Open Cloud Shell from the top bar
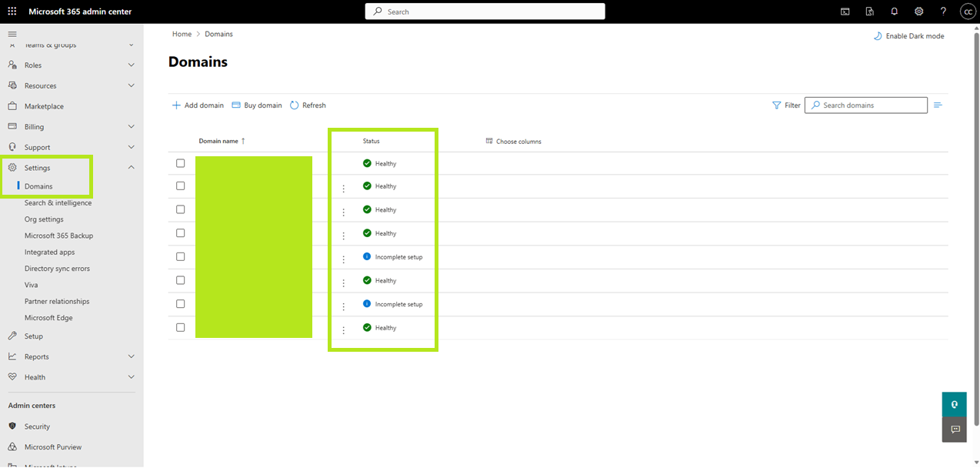This screenshot has width=980, height=468. click(x=845, y=12)
